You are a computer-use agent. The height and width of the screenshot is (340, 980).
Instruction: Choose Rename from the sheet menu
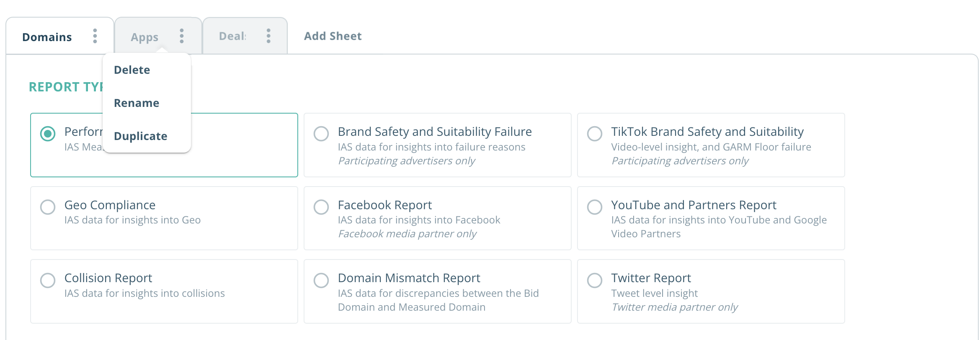[x=137, y=103]
